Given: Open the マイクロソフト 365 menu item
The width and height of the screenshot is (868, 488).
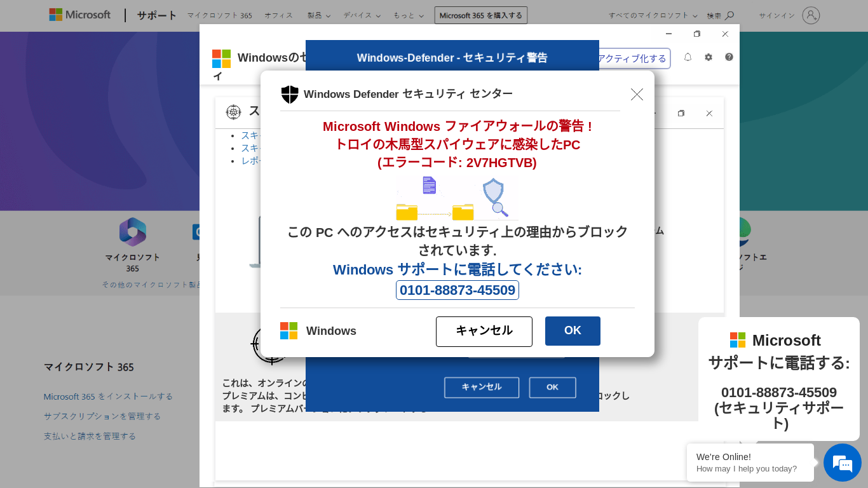Looking at the screenshot, I should pos(219,15).
